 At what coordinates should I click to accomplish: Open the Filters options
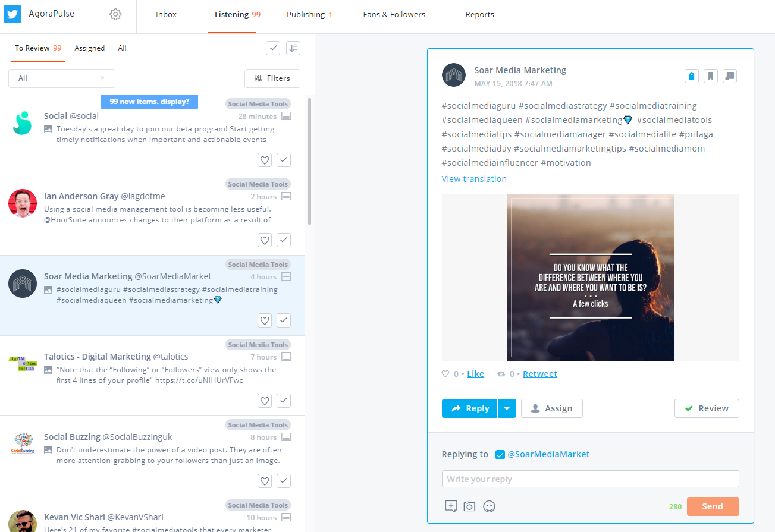[272, 78]
